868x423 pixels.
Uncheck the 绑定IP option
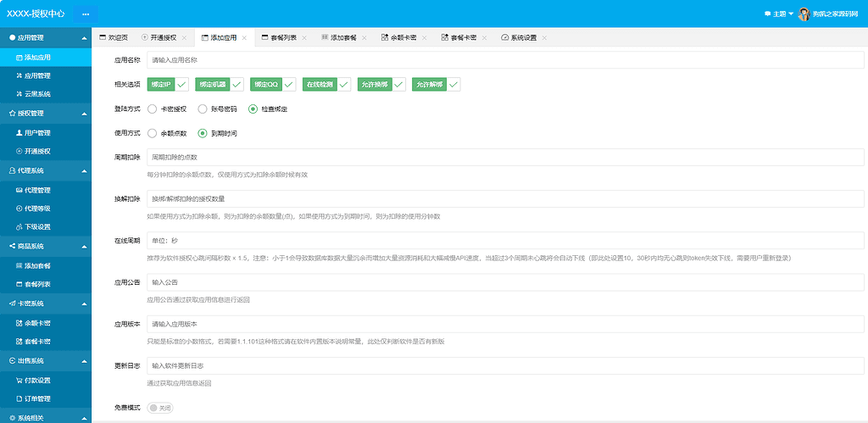point(182,85)
